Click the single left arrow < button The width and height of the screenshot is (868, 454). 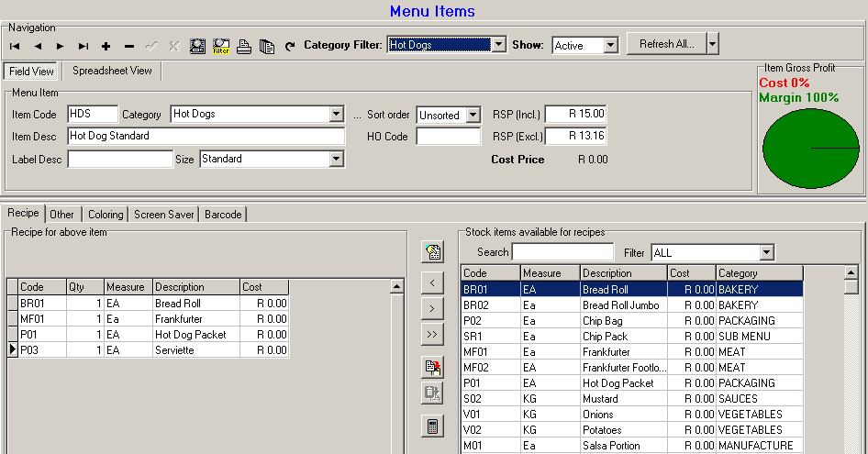(431, 282)
